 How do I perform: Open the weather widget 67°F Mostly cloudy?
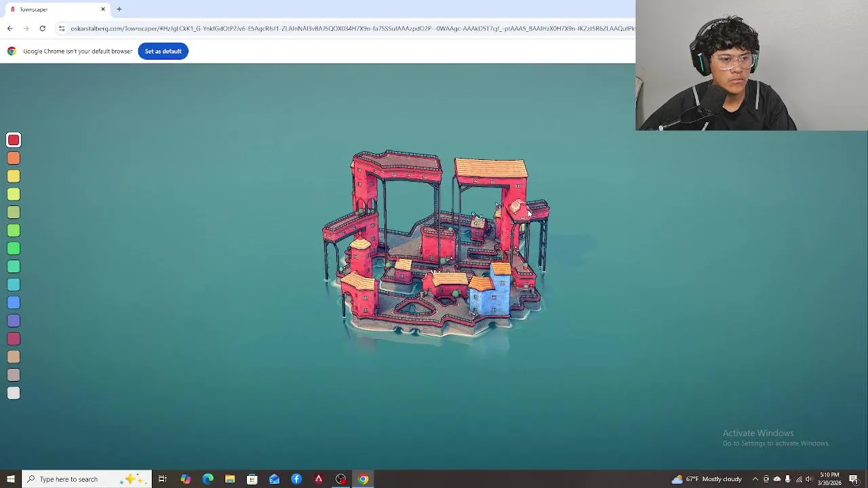tap(707, 479)
